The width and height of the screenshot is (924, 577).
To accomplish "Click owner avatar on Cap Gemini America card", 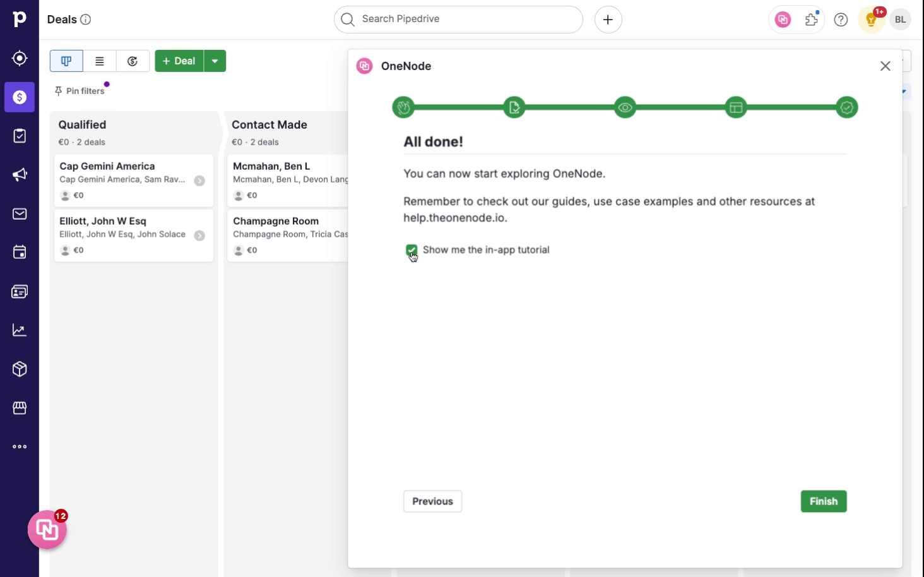I will pyautogui.click(x=65, y=196).
